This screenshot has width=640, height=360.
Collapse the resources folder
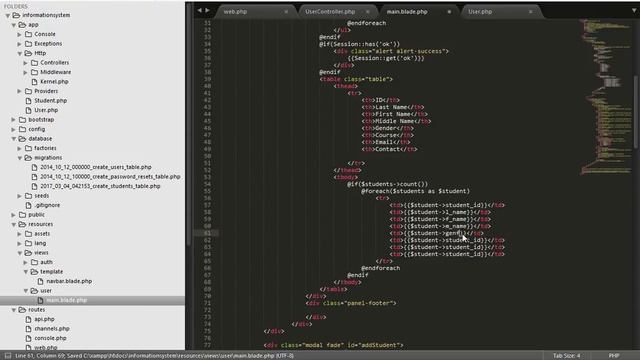tap(13, 224)
